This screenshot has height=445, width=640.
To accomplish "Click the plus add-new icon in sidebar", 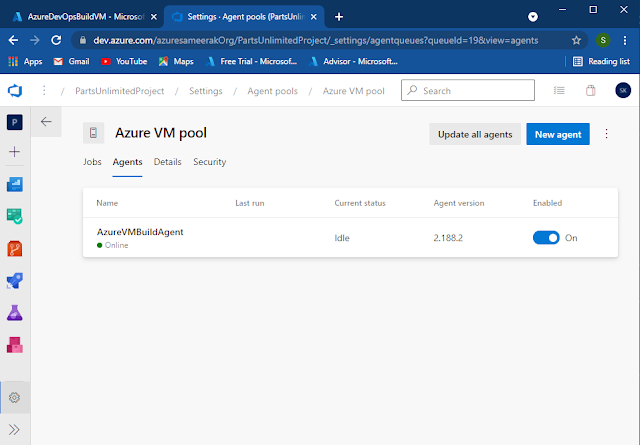I will click(x=14, y=152).
